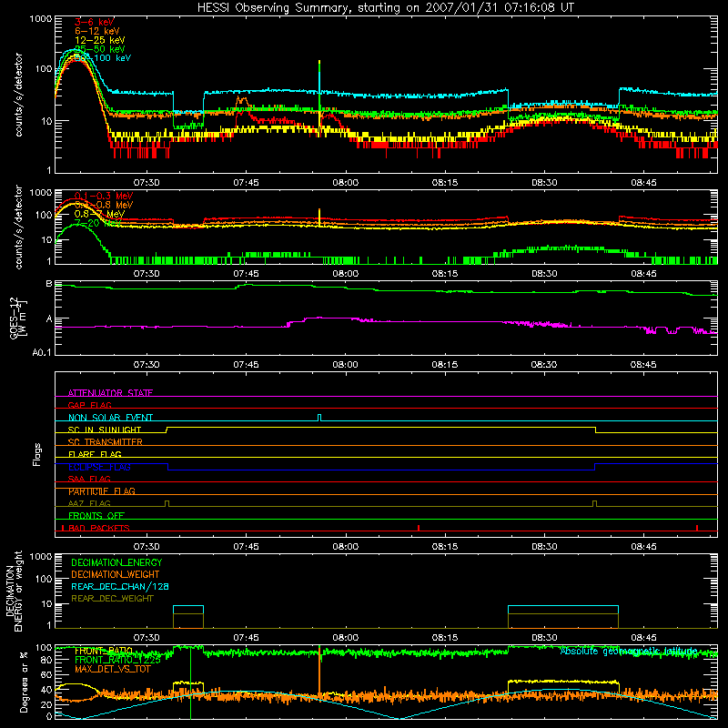Click the FRONTS_OFF flag label
The image size is (728, 728).
(x=96, y=516)
